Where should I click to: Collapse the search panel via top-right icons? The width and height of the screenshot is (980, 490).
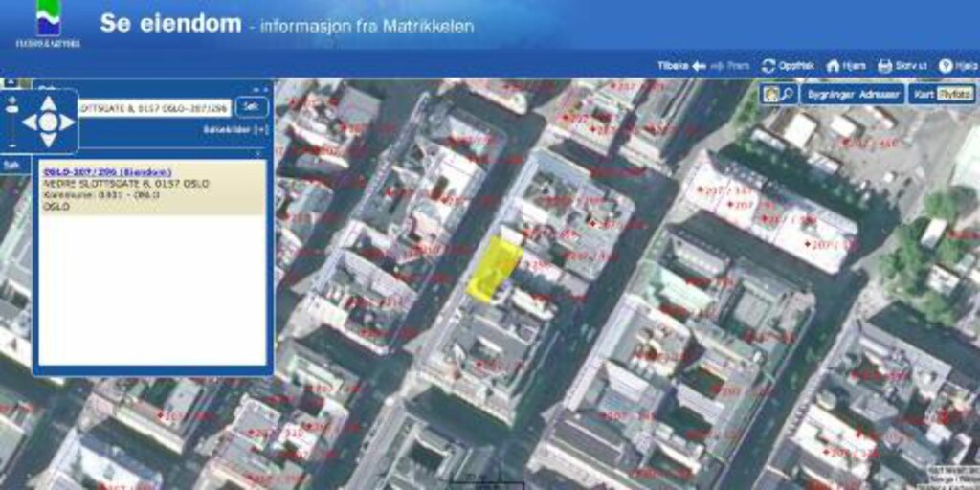pyautogui.click(x=260, y=89)
